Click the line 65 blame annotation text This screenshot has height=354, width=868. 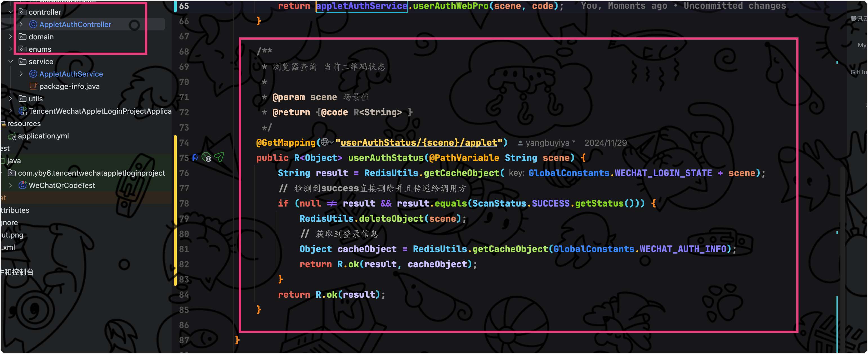pos(683,6)
